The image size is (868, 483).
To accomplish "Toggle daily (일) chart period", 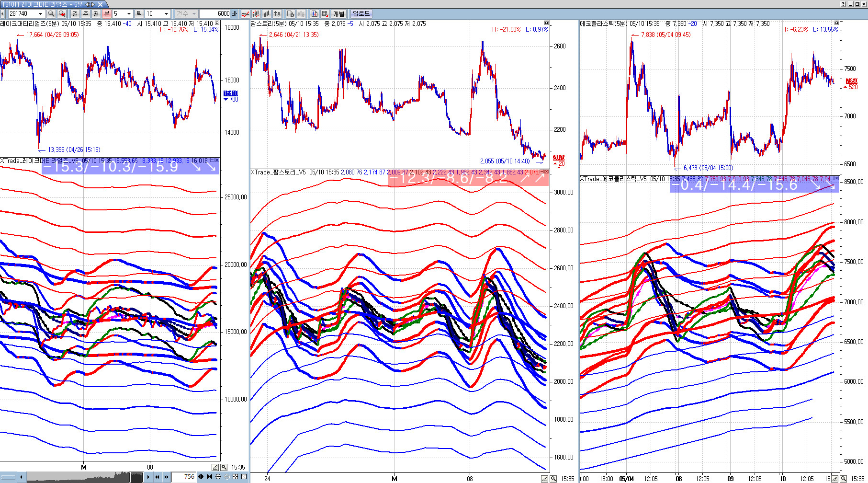I will (75, 14).
